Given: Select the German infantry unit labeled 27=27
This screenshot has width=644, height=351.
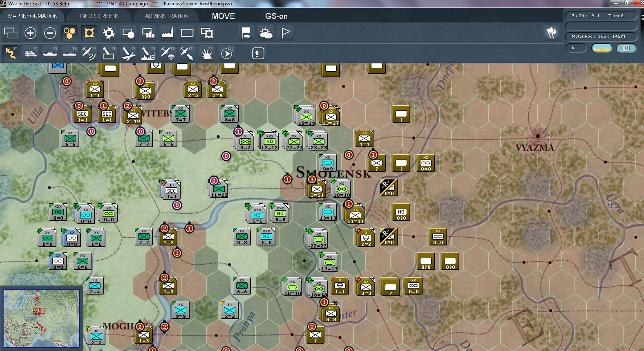Looking at the screenshot, I should [294, 141].
